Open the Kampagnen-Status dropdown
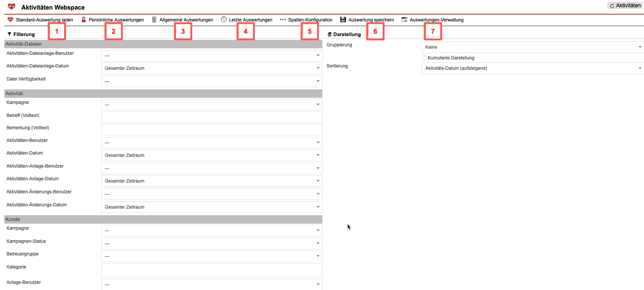Image resolution: width=644 pixels, height=290 pixels. coord(211,244)
